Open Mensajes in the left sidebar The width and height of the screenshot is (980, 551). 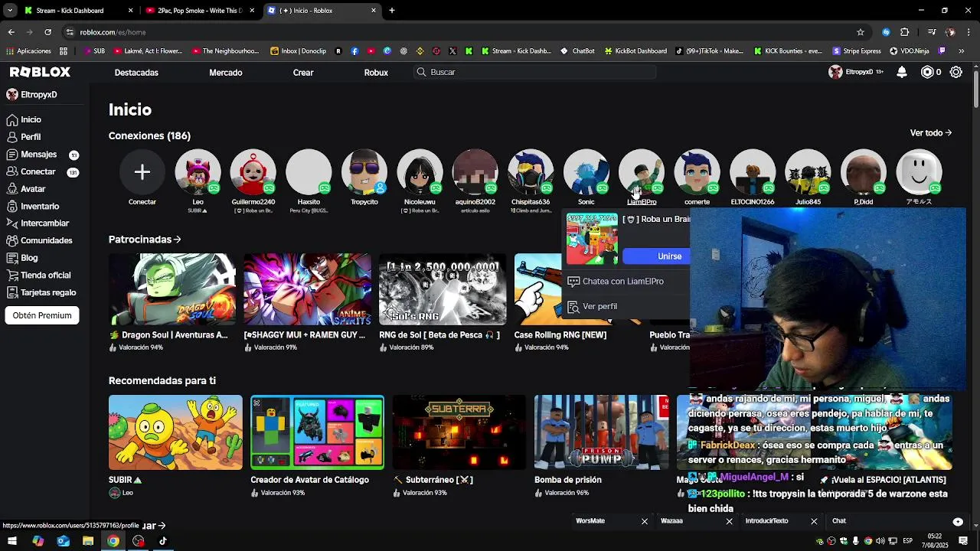tap(38, 154)
